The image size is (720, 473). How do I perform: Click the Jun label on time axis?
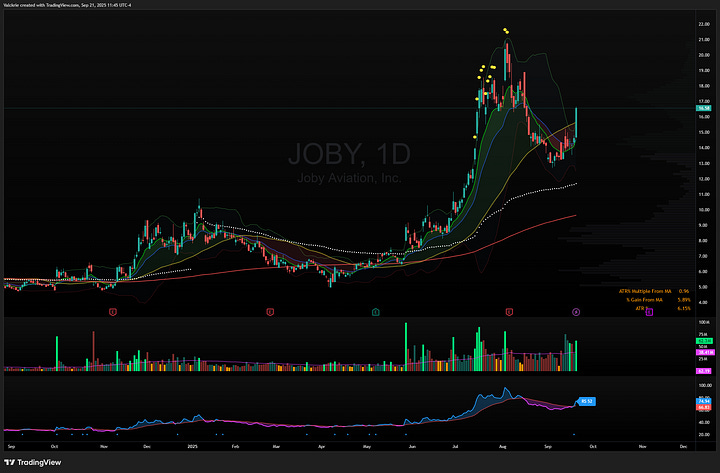point(412,446)
